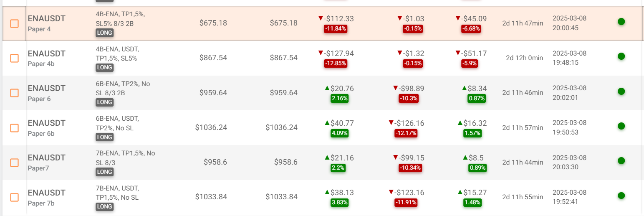Click the green status dot for Paper 7b
Image resolution: width=644 pixels, height=216 pixels.
point(621,196)
